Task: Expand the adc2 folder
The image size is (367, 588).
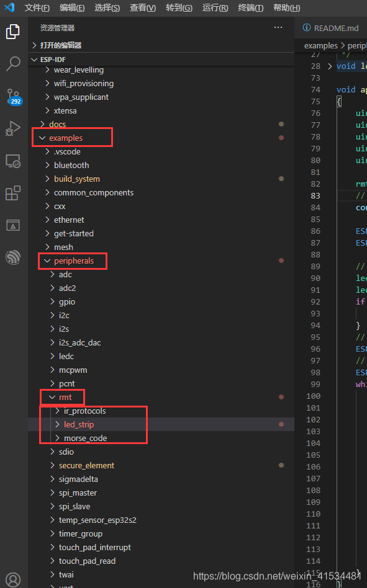Action: [161, 288]
